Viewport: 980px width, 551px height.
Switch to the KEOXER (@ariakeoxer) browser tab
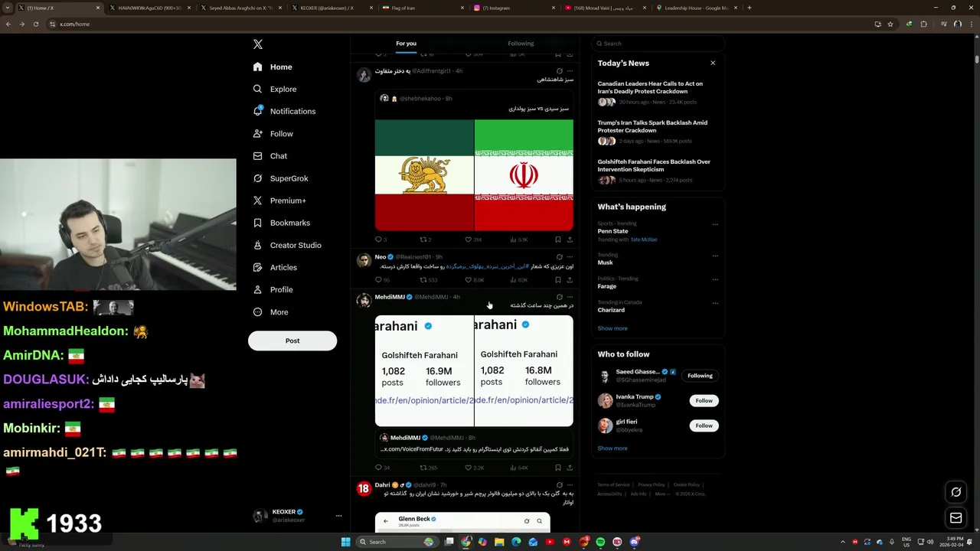[331, 8]
